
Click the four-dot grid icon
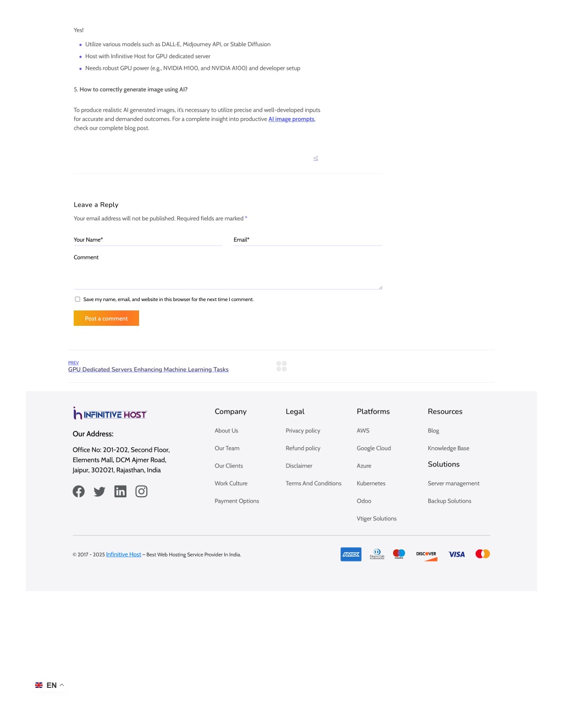[281, 366]
